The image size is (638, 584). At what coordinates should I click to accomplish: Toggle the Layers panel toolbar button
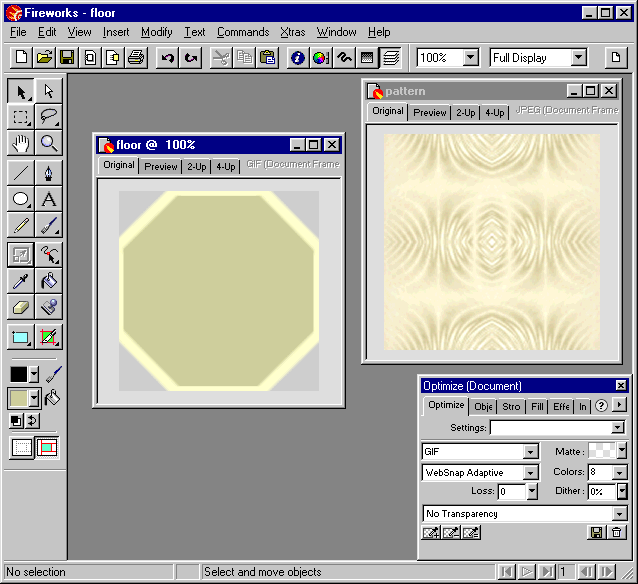(x=391, y=58)
